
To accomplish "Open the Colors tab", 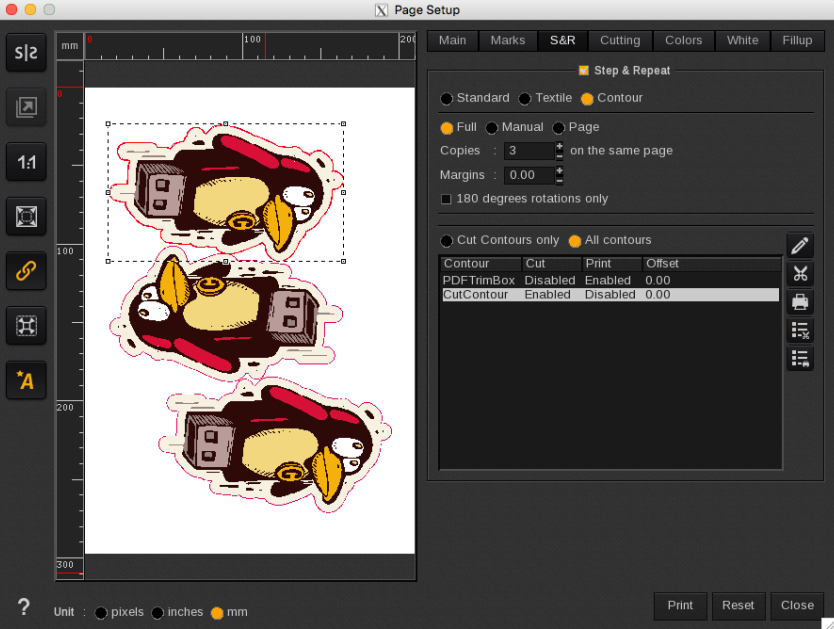I will point(684,40).
